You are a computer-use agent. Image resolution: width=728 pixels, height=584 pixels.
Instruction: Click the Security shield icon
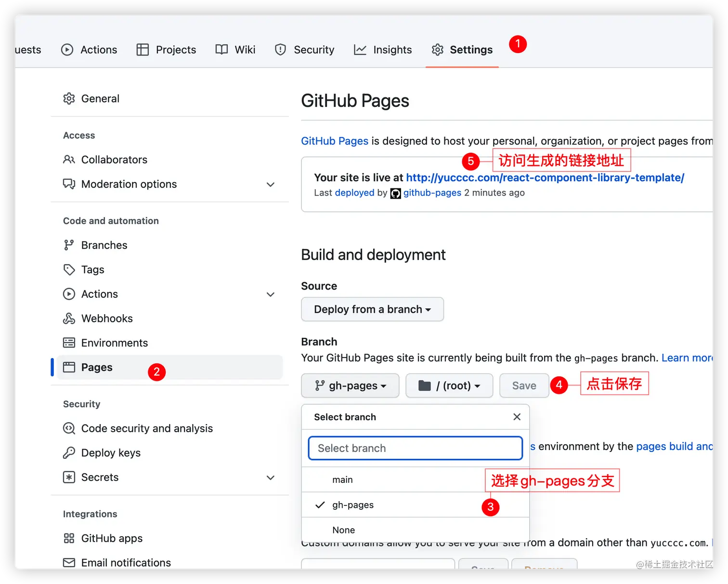[x=280, y=50]
